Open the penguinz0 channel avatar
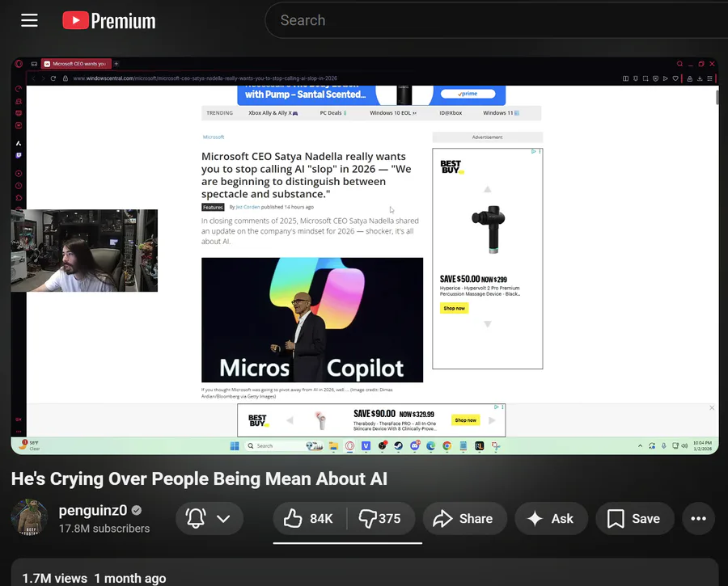This screenshot has height=586, width=728. 29,517
